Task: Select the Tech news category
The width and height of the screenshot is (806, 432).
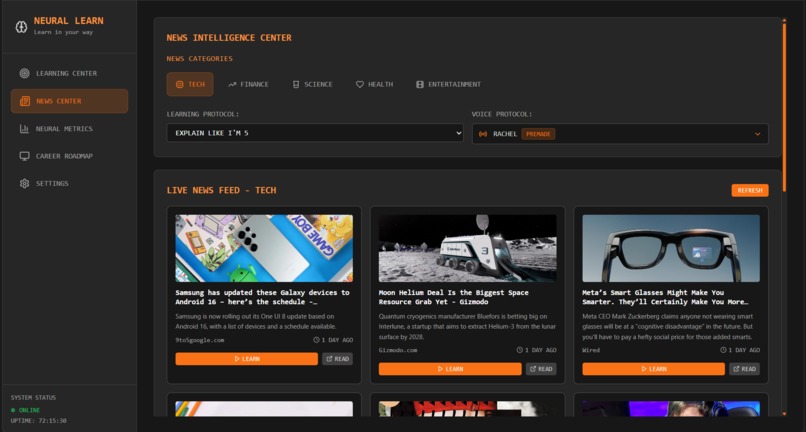Action: tap(190, 84)
